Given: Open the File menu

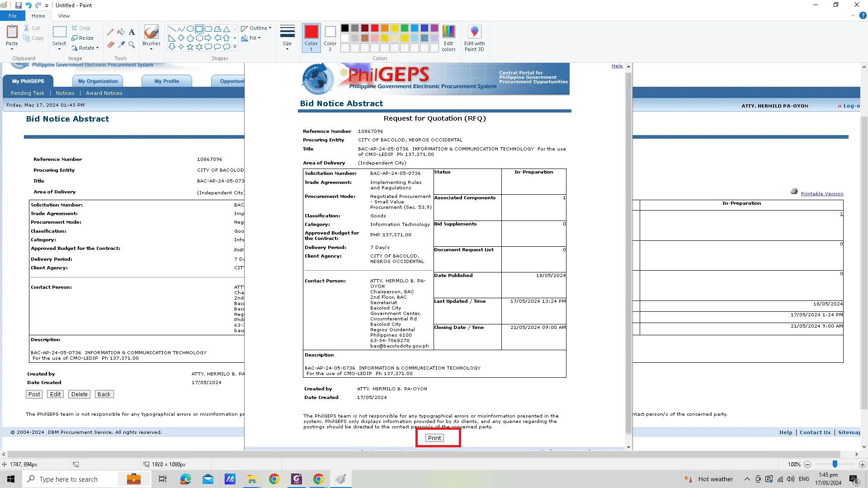Looking at the screenshot, I should 13,16.
